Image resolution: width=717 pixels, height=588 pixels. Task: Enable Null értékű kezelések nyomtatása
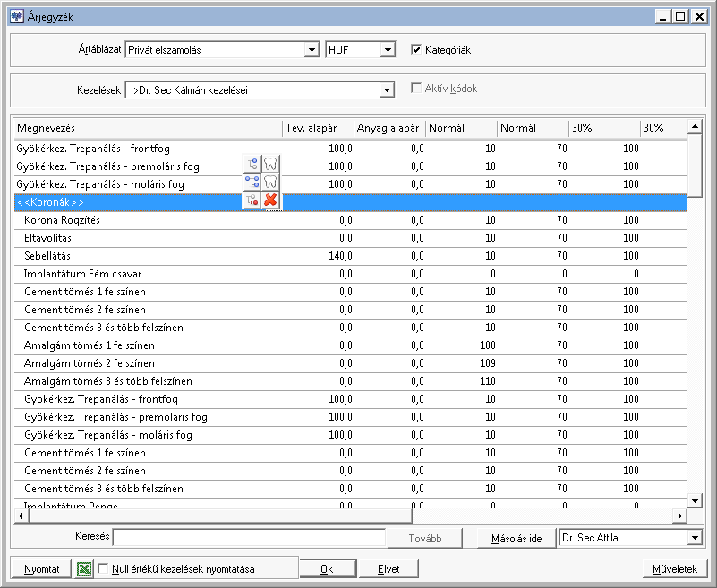click(x=103, y=569)
